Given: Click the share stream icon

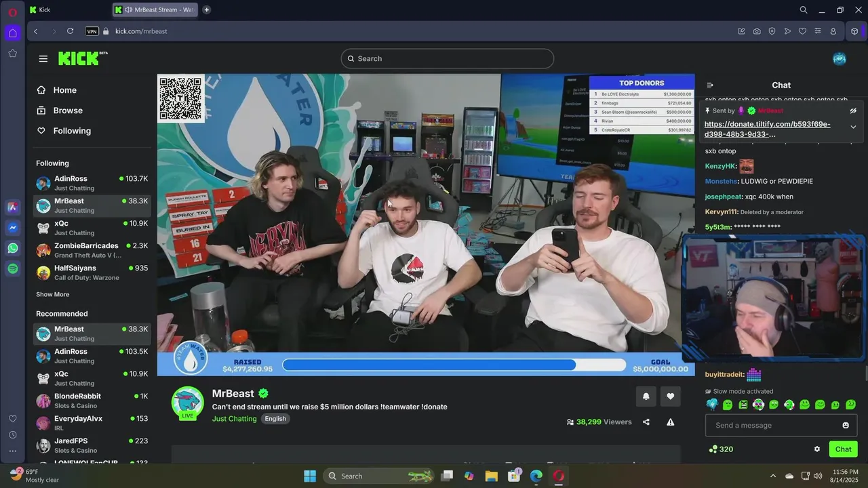Looking at the screenshot, I should click(646, 422).
